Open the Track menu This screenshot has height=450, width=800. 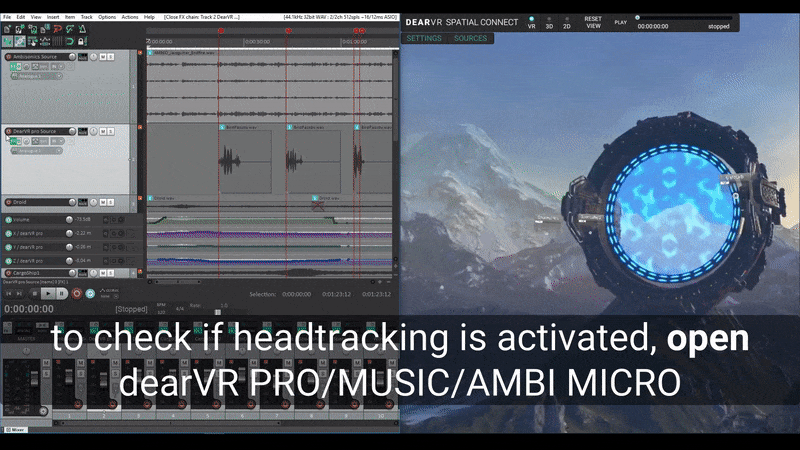coord(87,17)
